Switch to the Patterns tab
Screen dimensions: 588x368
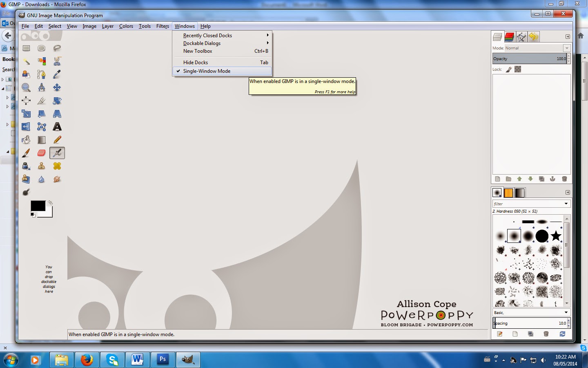click(508, 193)
